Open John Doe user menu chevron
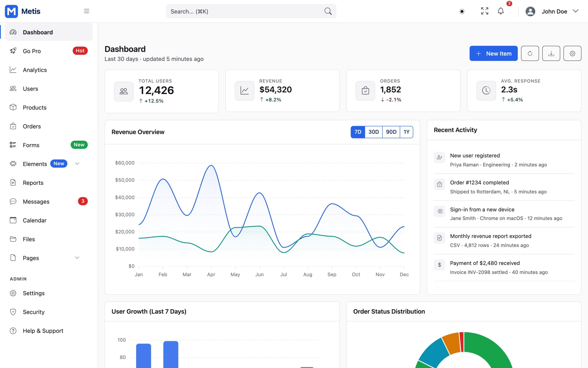Image resolution: width=588 pixels, height=368 pixels. [575, 11]
